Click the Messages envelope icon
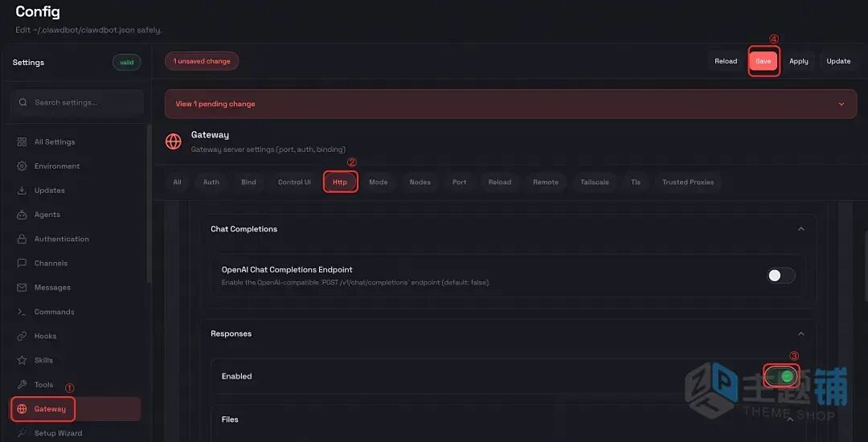This screenshot has width=868, height=442. tap(22, 288)
